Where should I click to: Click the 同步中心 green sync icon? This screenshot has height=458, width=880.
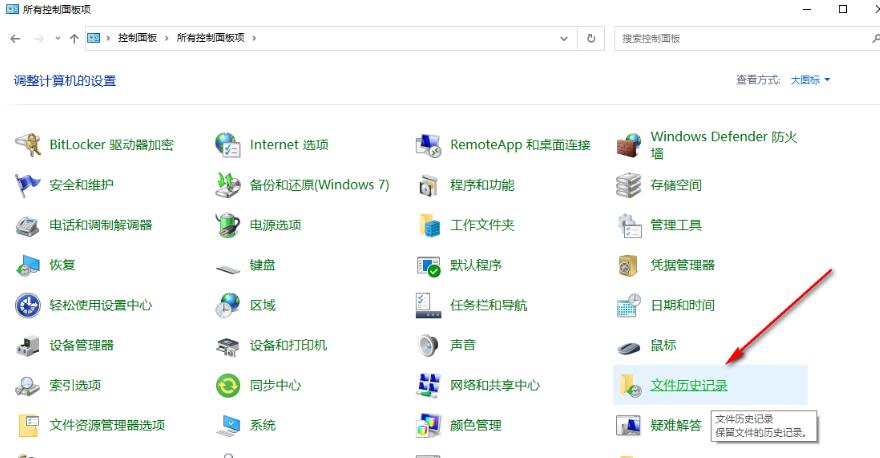tap(228, 386)
